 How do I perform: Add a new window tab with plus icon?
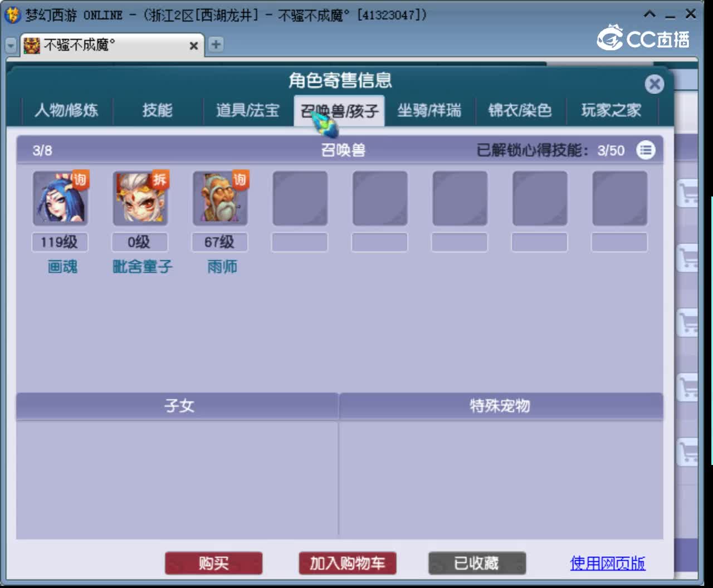click(x=216, y=45)
